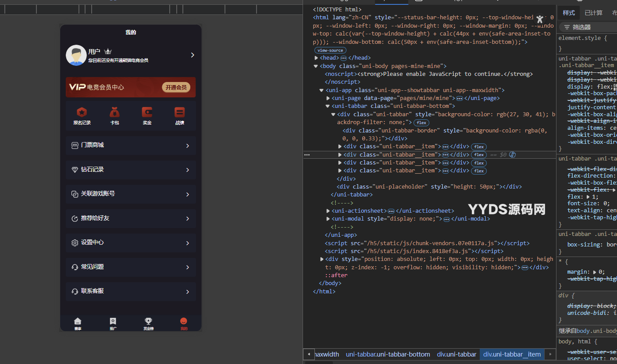617x364 pixels.
Task: Click the arrow on the 钻石记录 row
Action: coord(188,170)
